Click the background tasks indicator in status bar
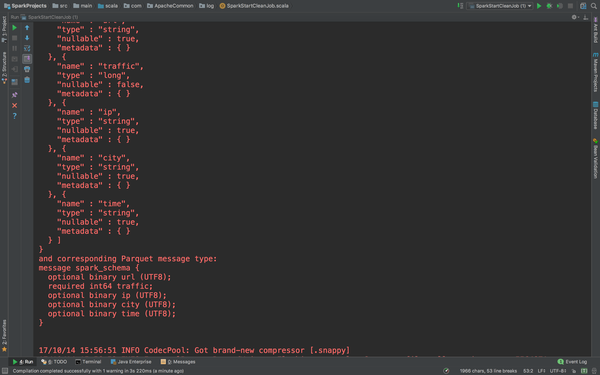Viewport: 600px width, 375px height. point(446,371)
